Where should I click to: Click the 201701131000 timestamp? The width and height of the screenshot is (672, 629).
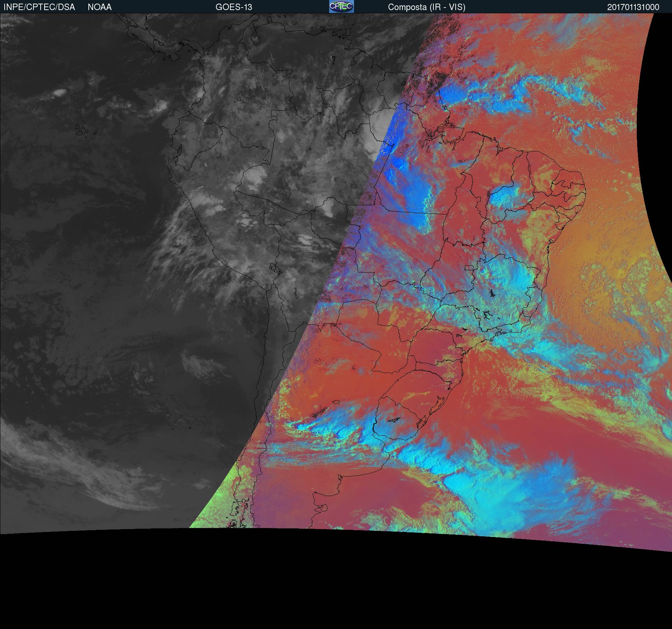click(633, 7)
